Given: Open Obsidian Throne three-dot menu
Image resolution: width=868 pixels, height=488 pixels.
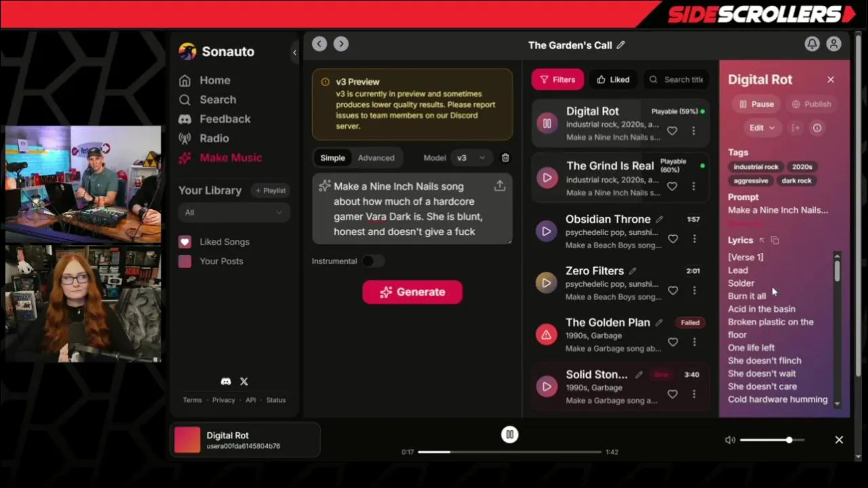Looking at the screenshot, I should 694,239.
